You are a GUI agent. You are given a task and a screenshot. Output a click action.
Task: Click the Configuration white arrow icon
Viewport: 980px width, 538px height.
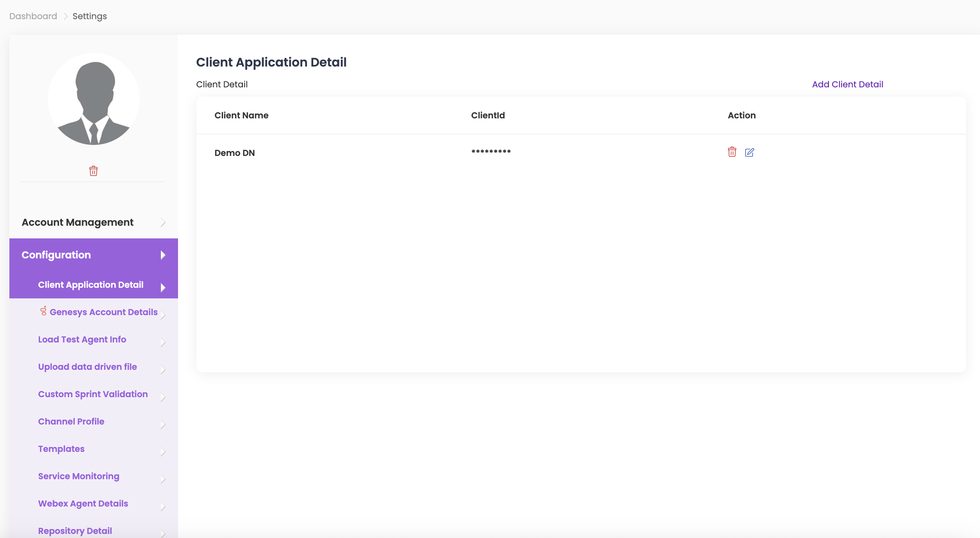point(163,255)
